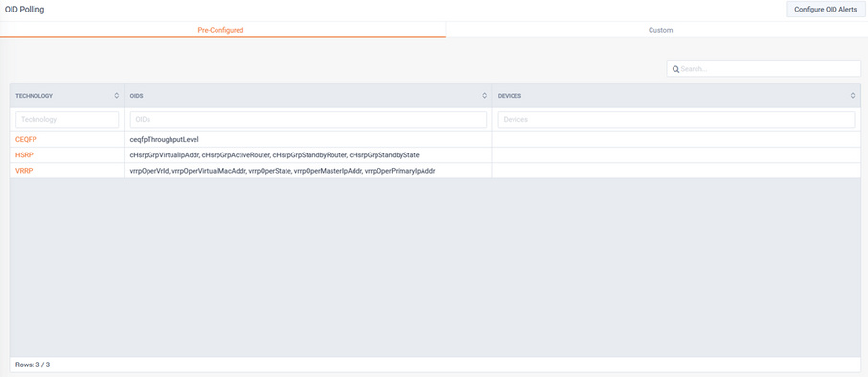Open the VRRP technology link
This screenshot has height=377, width=868.
24,171
